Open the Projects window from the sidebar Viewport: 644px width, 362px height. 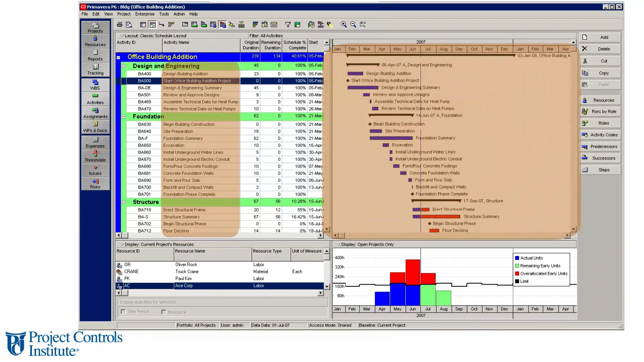[x=95, y=27]
